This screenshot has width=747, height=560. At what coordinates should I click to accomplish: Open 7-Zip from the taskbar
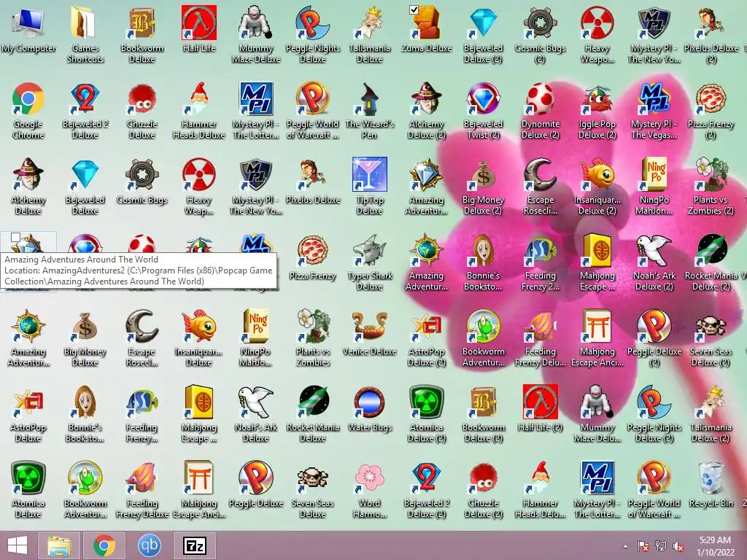coord(194,545)
